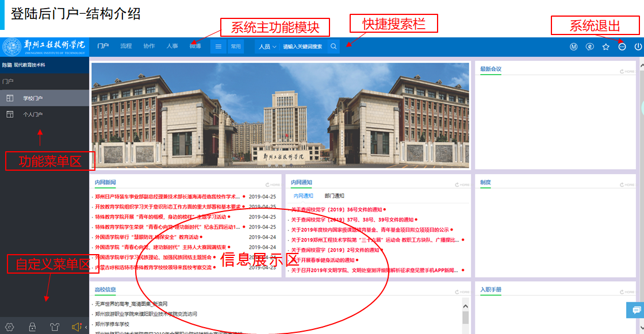Click the blue chat bubble button
Screen dimensions: 644x334
click(636, 310)
